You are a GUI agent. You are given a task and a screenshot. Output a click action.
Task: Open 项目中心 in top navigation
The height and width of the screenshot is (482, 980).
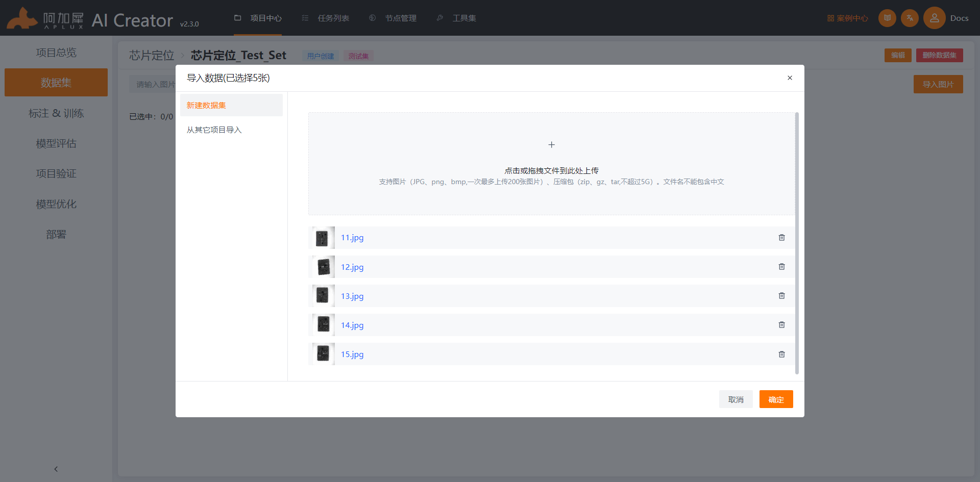tap(258, 18)
